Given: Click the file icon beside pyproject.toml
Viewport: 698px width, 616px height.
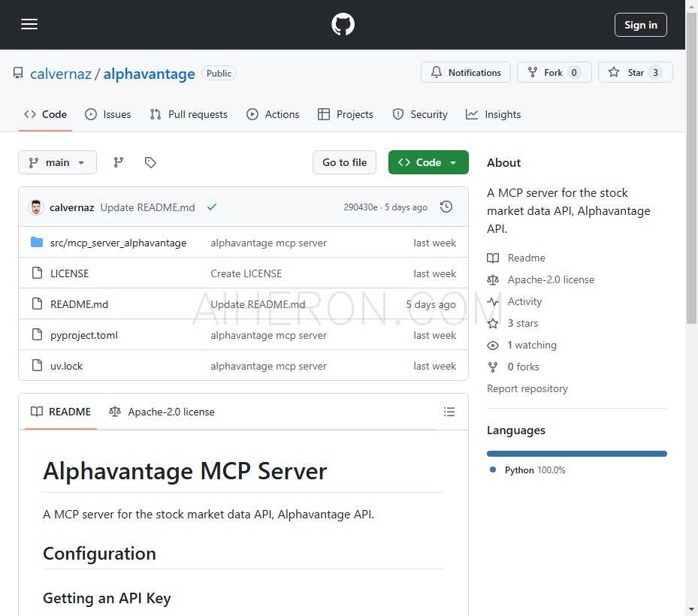Looking at the screenshot, I should pos(38,334).
